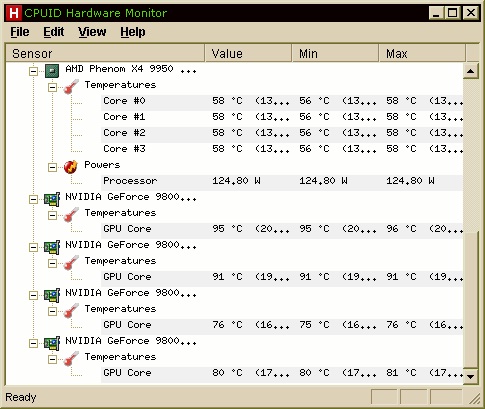The height and width of the screenshot is (409, 485).
Task: Collapse Temperatures group containing the 91 °C GPU Core
Action: (x=52, y=263)
